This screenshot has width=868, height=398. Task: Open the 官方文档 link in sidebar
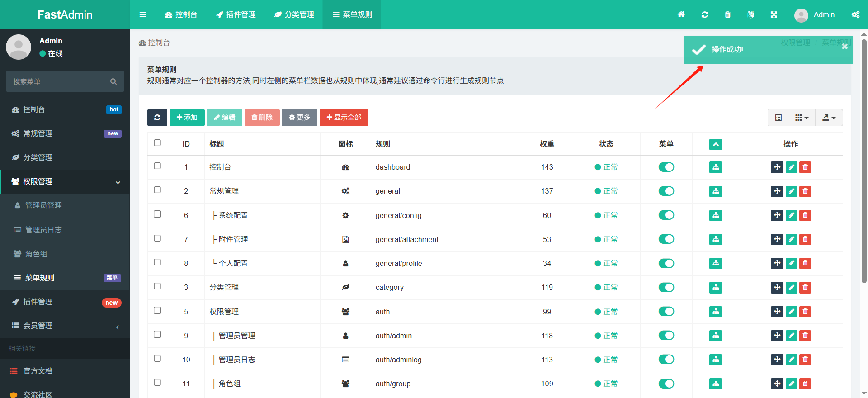point(65,371)
